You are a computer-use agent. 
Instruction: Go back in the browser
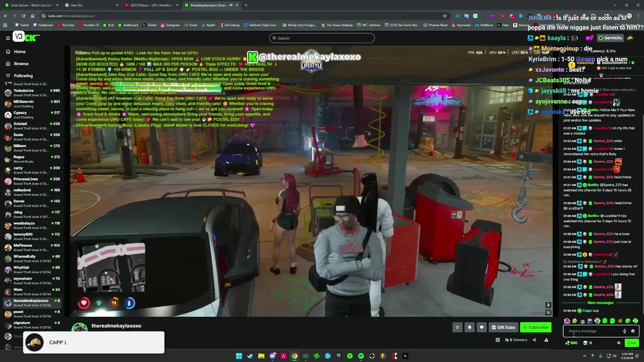pos(6,16)
